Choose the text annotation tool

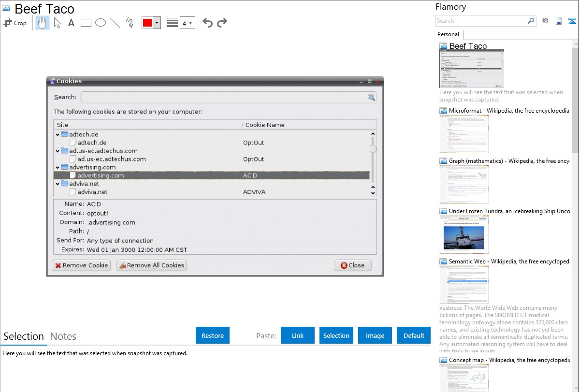71,23
